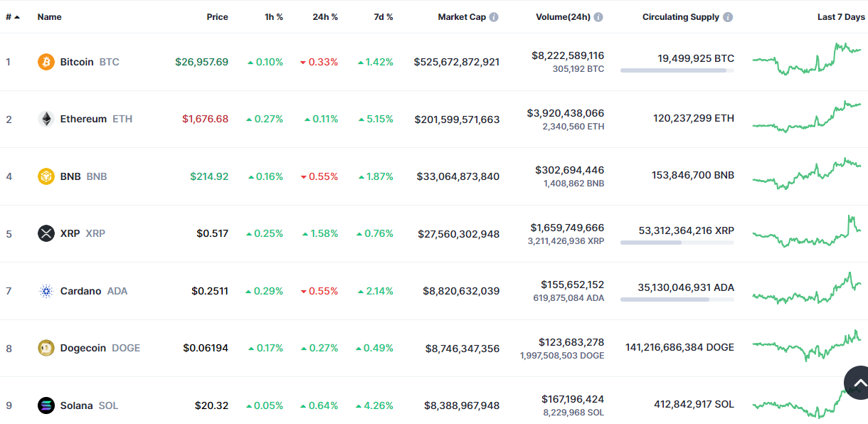Click Bitcoin market cap $525,672,872,921
The height and width of the screenshot is (424, 868).
point(457,62)
